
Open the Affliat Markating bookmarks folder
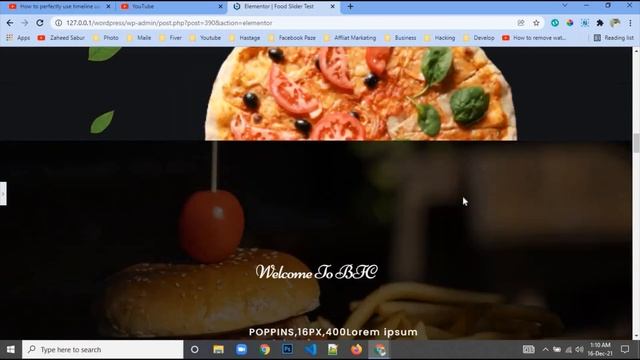(350, 38)
